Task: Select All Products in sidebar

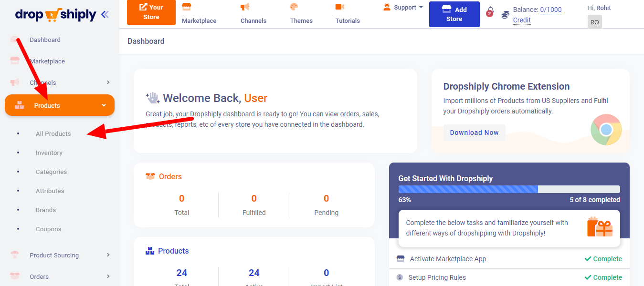Action: [x=53, y=134]
